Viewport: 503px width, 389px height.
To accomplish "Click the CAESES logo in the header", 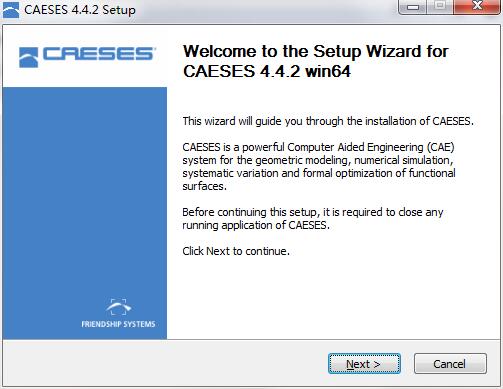I will pyautogui.click(x=86, y=57).
